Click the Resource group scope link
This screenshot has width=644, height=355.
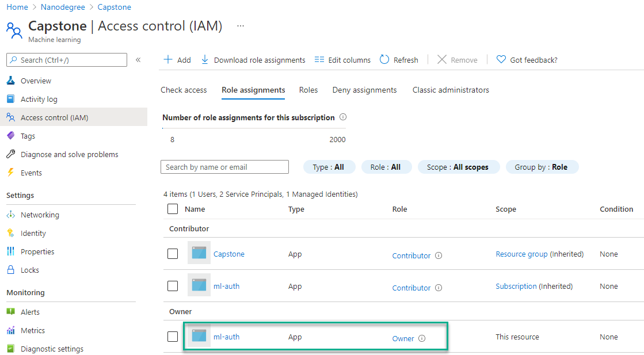pyautogui.click(x=521, y=254)
